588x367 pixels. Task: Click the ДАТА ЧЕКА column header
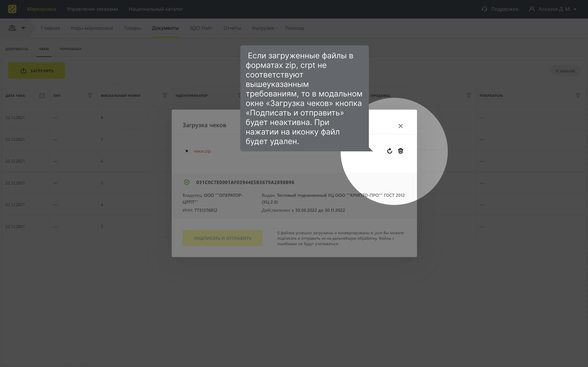coord(15,95)
